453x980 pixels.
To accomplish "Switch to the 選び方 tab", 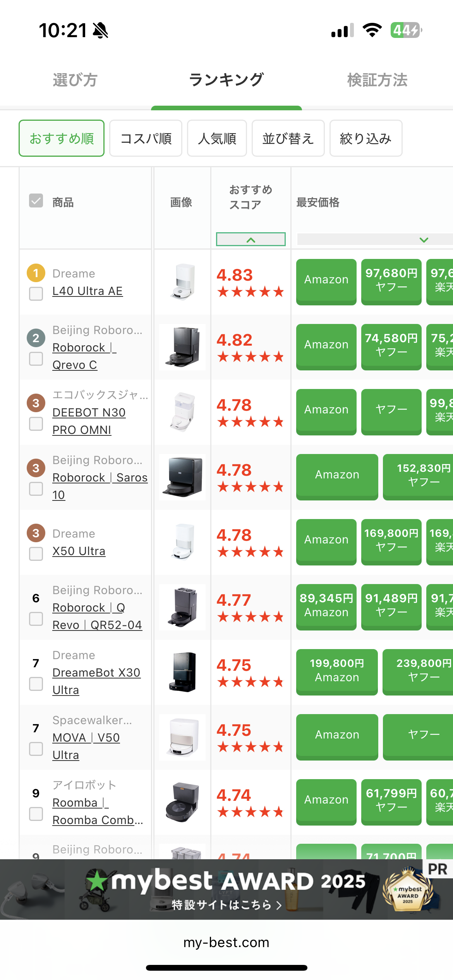I will (75, 80).
